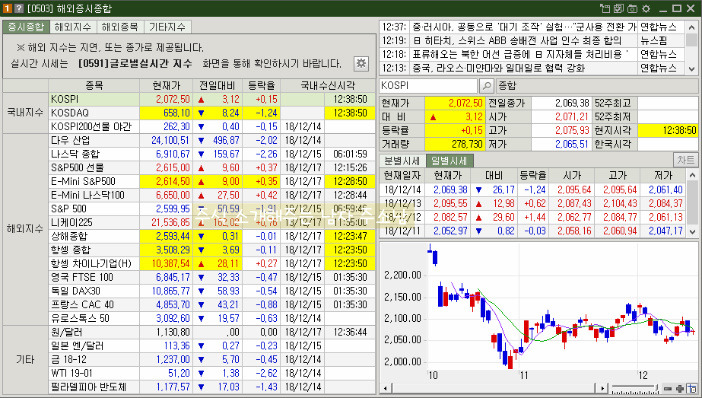
Task: Open the sun-shaped settings icon in title bar
Action: (x=646, y=8)
